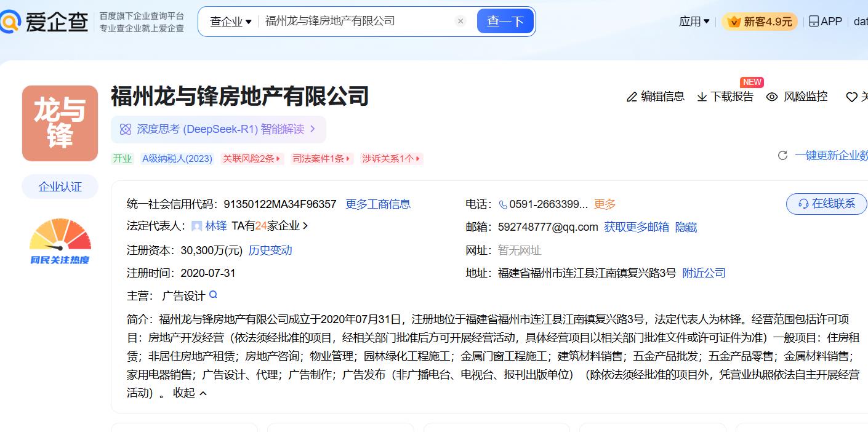
Task: Open the 司法案件1条 tag
Action: point(321,159)
